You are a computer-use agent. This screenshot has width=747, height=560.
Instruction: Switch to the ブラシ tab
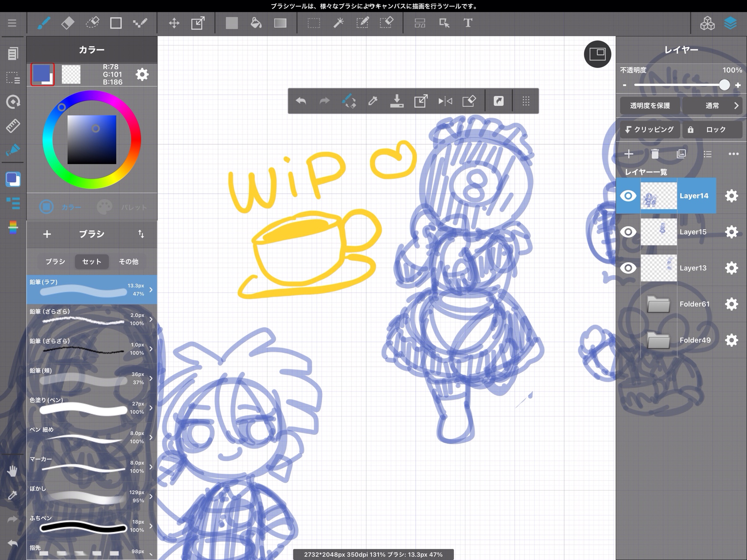point(55,262)
